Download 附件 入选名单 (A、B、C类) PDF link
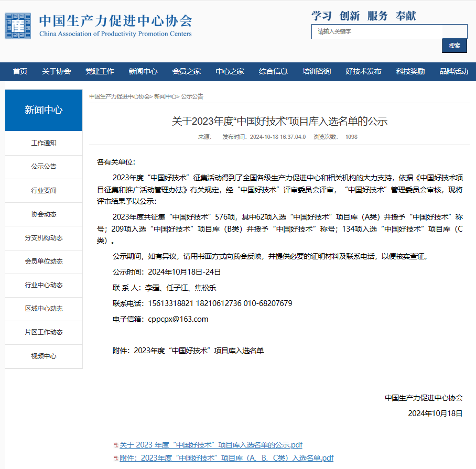The image size is (476, 469). click(x=226, y=458)
